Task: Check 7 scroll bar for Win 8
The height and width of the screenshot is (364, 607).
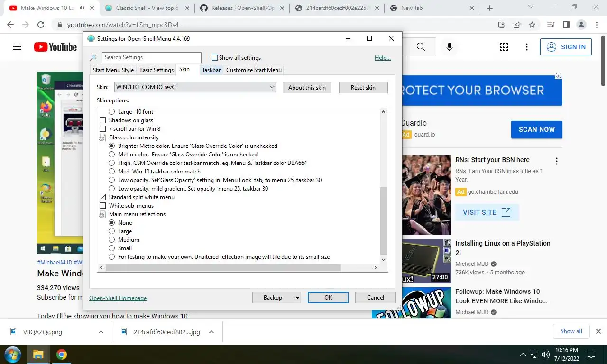Action: coord(102,129)
